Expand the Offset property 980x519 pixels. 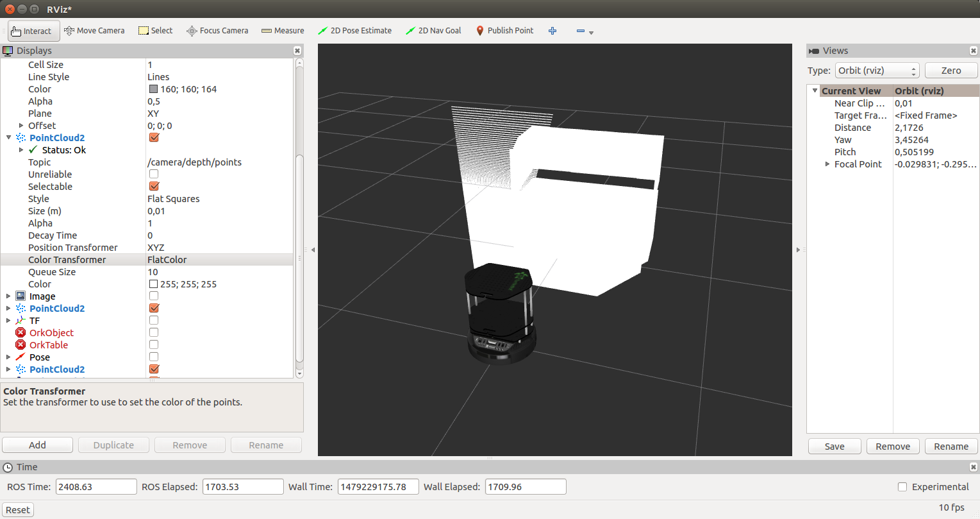click(21, 126)
